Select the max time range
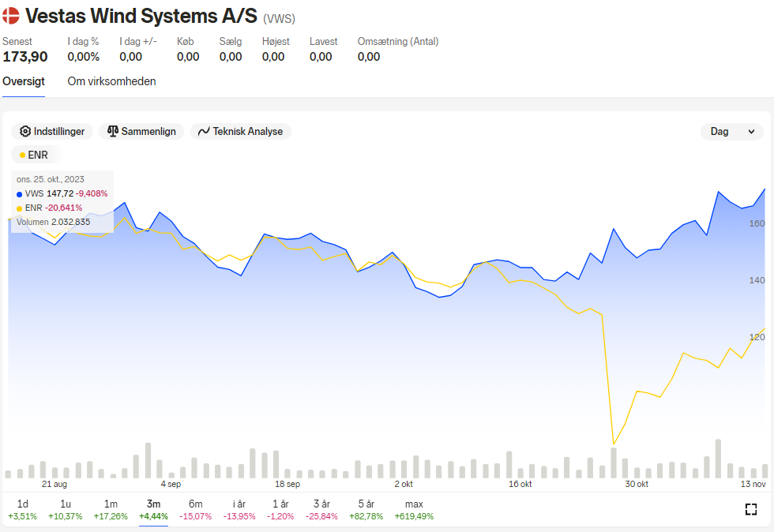 (x=414, y=510)
